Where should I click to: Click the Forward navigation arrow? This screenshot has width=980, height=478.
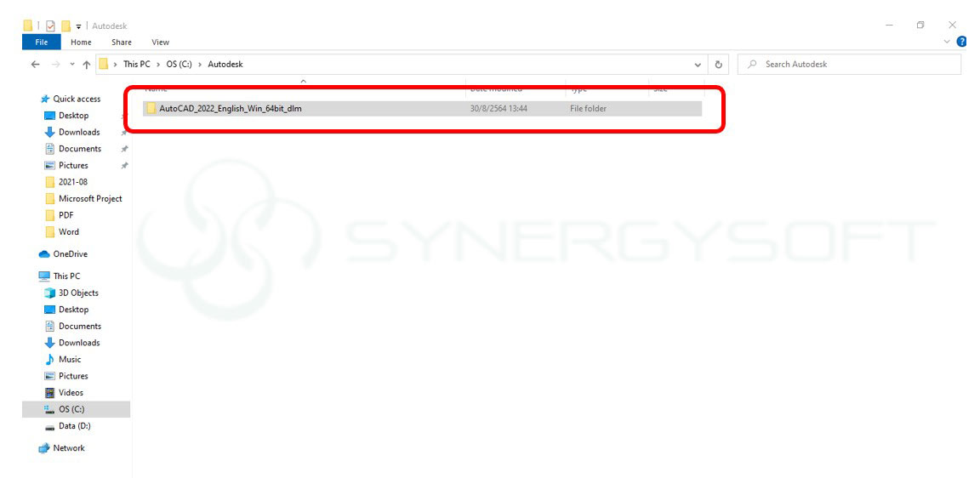(55, 65)
